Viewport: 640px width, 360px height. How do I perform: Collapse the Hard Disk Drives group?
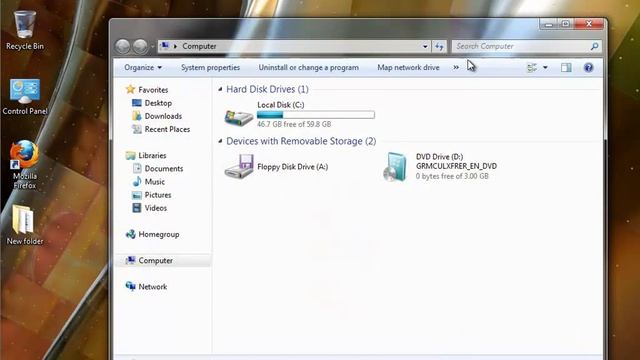[220, 89]
